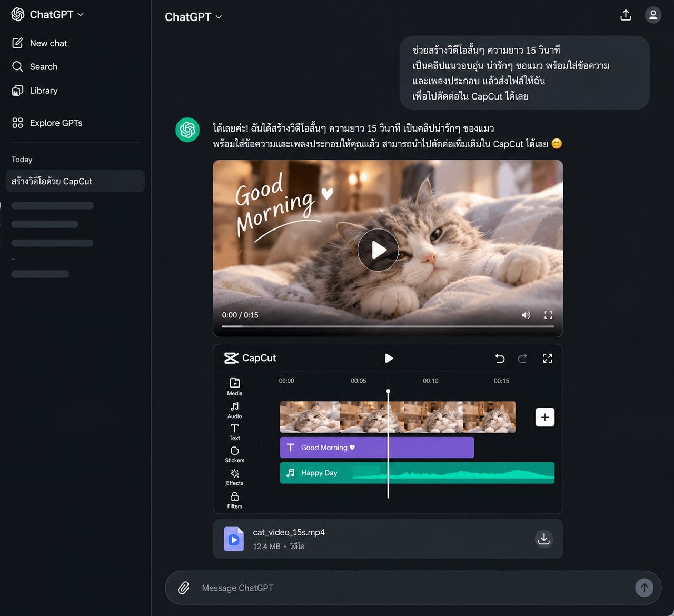Open the user profile avatar
Screen dimensions: 674x616
click(x=653, y=15)
